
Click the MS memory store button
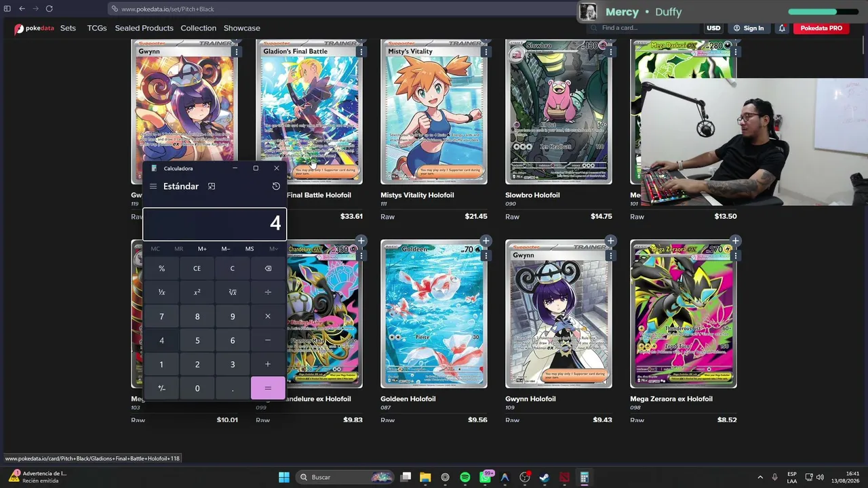tap(250, 249)
